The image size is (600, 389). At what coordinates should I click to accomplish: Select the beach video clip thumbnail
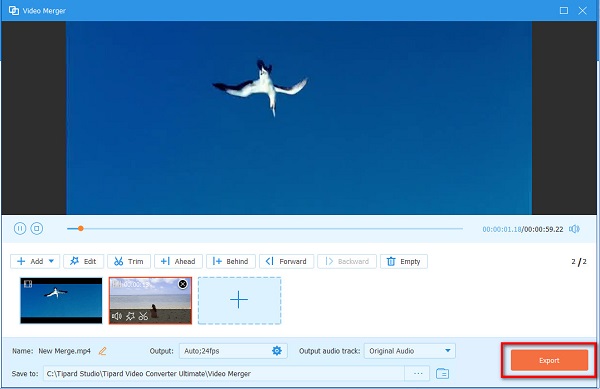pos(150,301)
